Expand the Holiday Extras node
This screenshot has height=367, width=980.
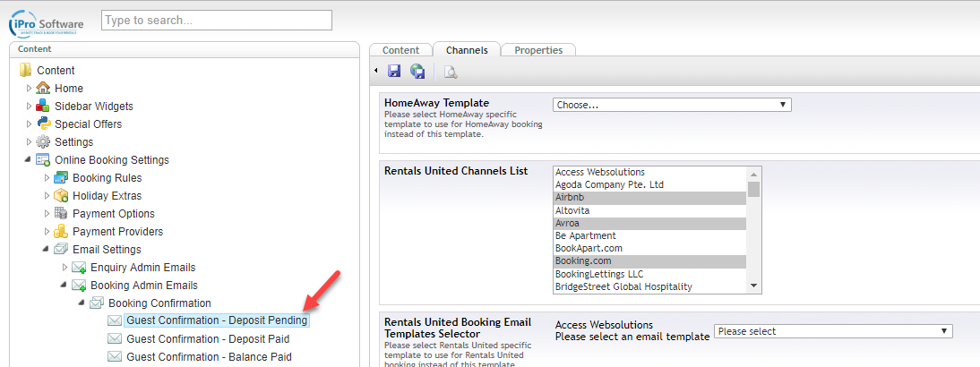[47, 195]
